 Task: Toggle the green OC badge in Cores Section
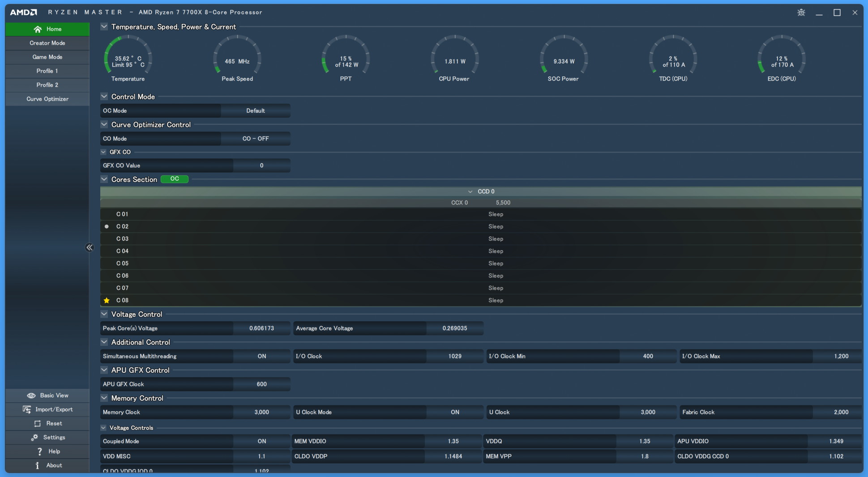(175, 179)
